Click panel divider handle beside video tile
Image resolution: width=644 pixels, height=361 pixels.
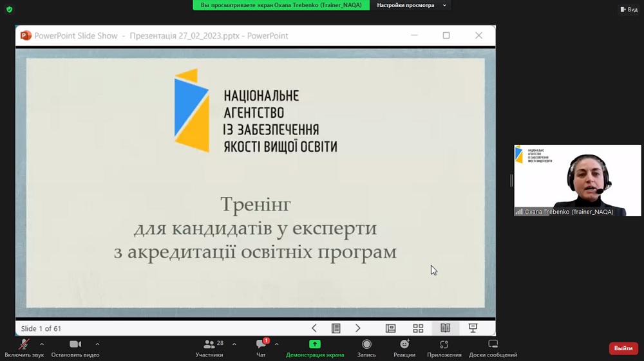511,180
